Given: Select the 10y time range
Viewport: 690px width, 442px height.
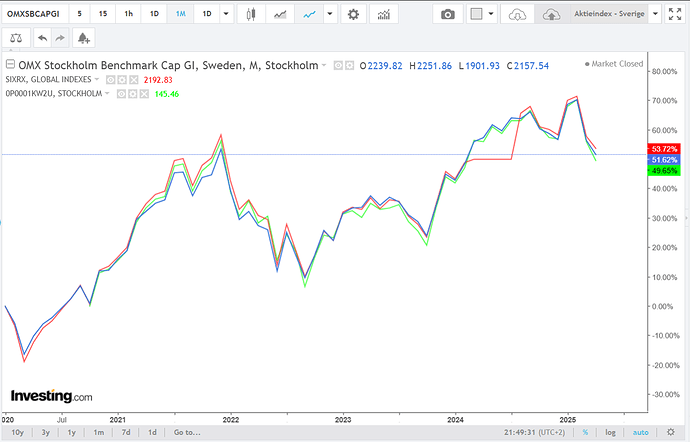Looking at the screenshot, I should (x=15, y=433).
